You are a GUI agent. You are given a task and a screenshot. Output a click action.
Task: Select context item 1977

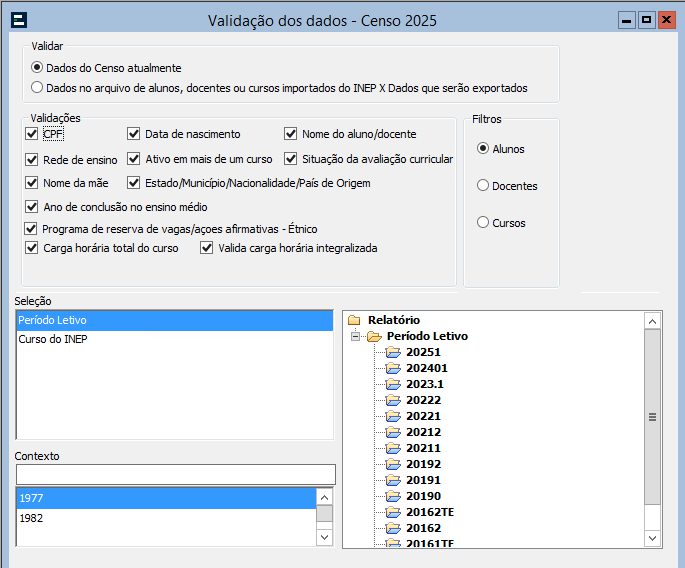tap(166, 498)
